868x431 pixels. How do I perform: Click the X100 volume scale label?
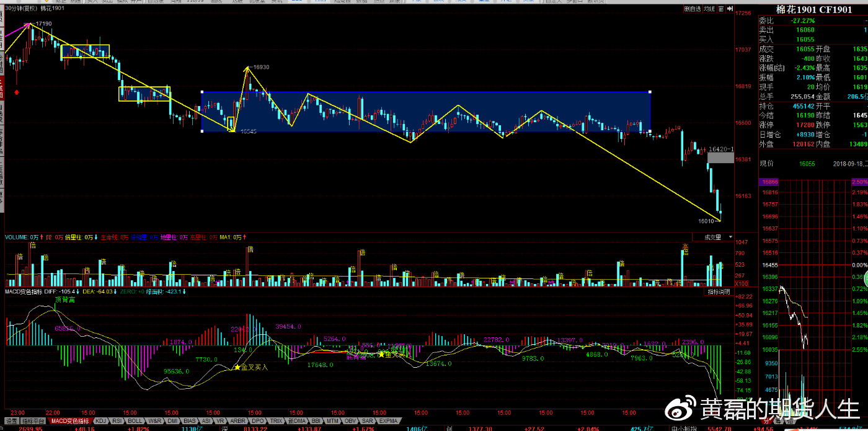click(740, 283)
